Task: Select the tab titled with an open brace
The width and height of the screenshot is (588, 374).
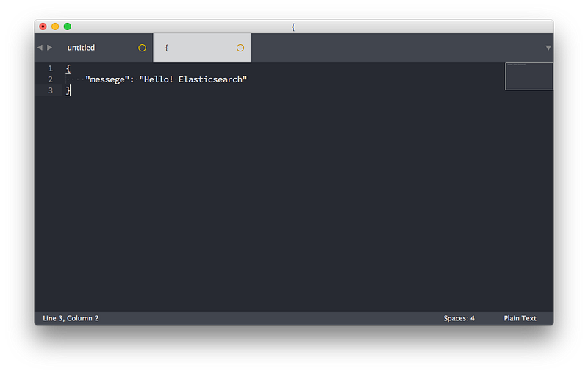Action: pyautogui.click(x=202, y=48)
